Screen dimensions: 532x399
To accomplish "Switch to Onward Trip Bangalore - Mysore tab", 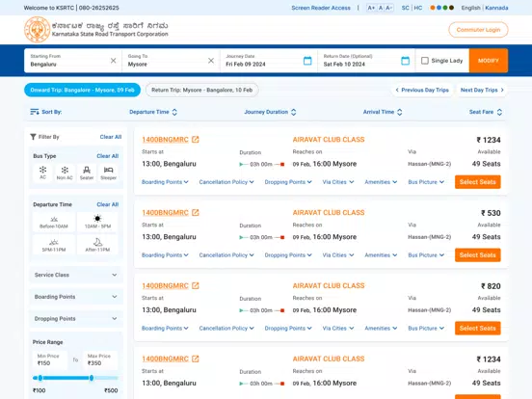I will 83,90.
